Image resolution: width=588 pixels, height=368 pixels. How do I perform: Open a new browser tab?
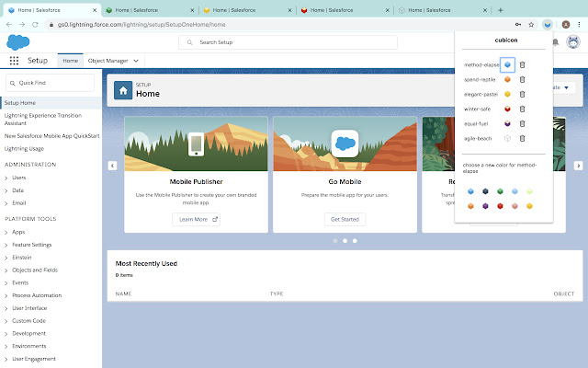(500, 10)
